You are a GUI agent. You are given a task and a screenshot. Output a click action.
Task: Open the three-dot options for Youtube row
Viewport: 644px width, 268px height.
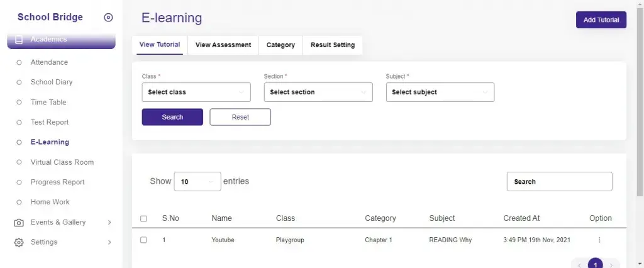pos(599,240)
